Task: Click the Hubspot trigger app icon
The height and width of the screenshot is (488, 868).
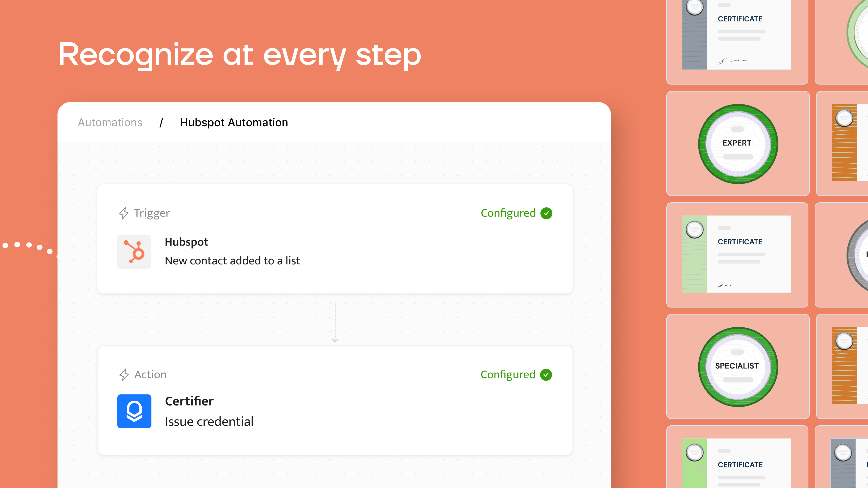Action: [x=134, y=251]
